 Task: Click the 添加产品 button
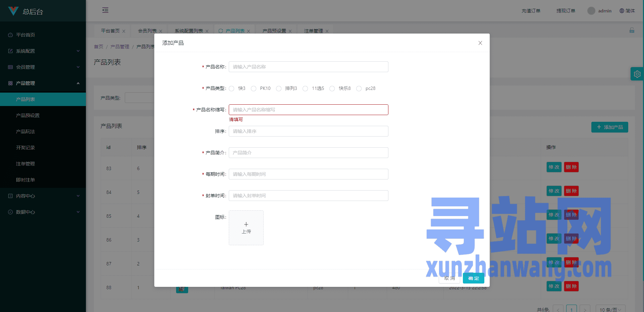pos(610,127)
